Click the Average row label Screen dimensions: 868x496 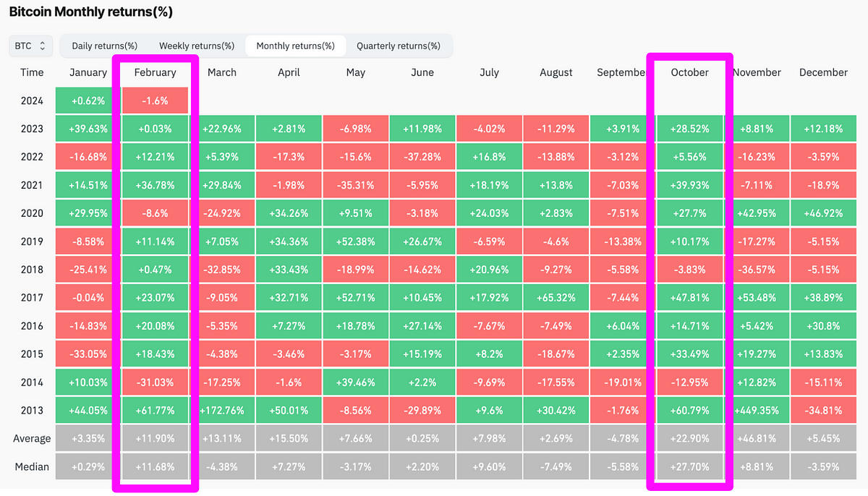tap(32, 438)
